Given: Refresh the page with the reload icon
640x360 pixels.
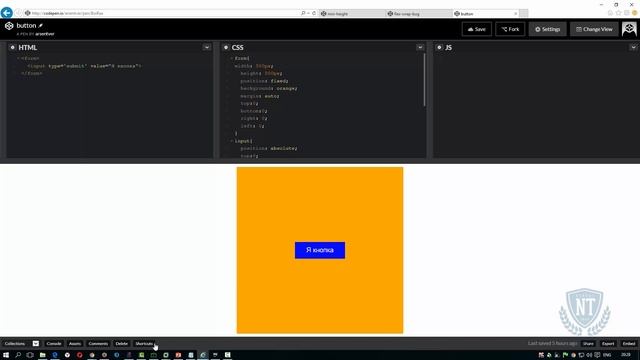Looking at the screenshot, I should click(x=314, y=13).
